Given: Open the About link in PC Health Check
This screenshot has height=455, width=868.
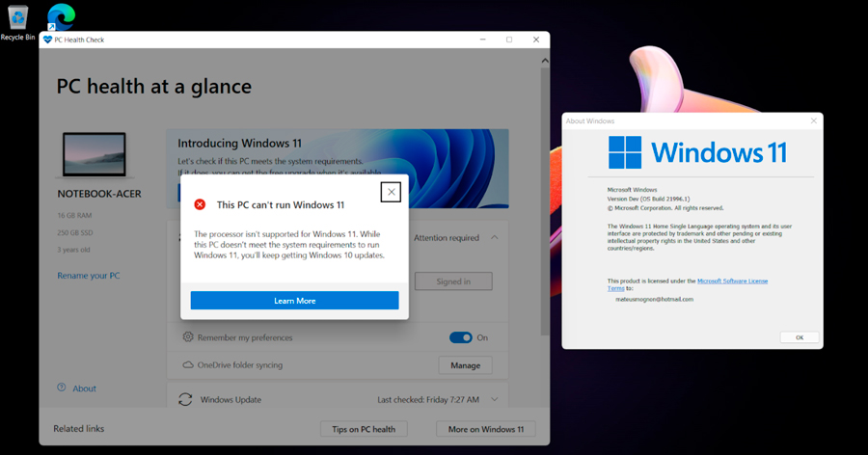Looking at the screenshot, I should (84, 388).
